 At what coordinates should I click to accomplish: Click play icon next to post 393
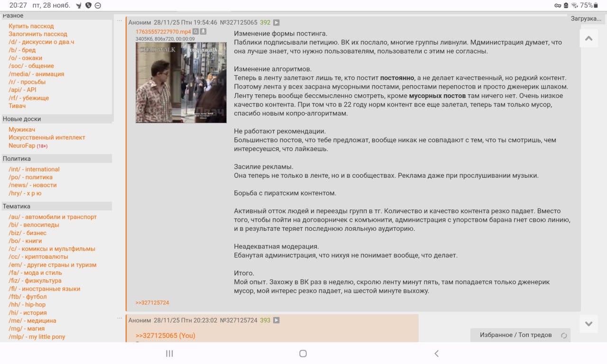tap(276, 320)
